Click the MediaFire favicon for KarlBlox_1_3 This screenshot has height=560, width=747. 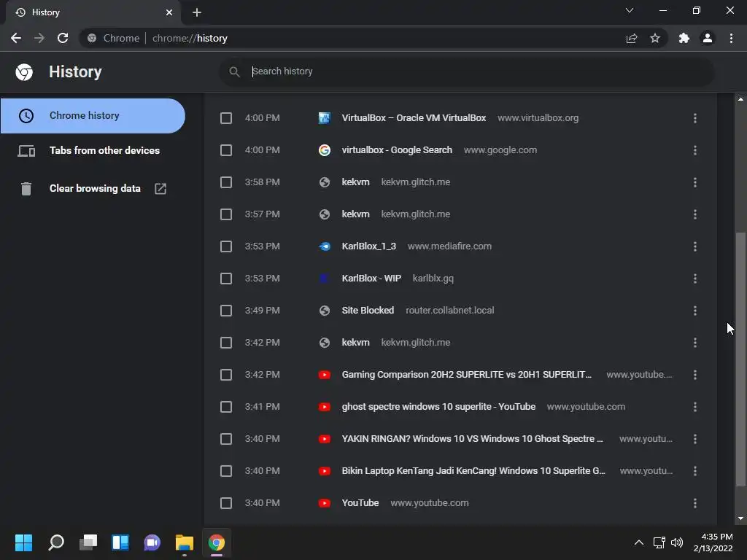(x=325, y=246)
